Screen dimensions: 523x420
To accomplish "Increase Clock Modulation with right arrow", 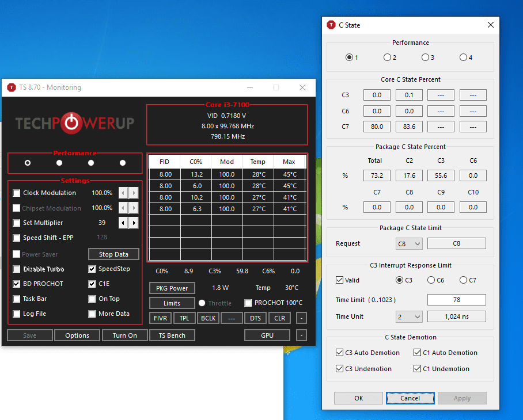I will tap(134, 193).
